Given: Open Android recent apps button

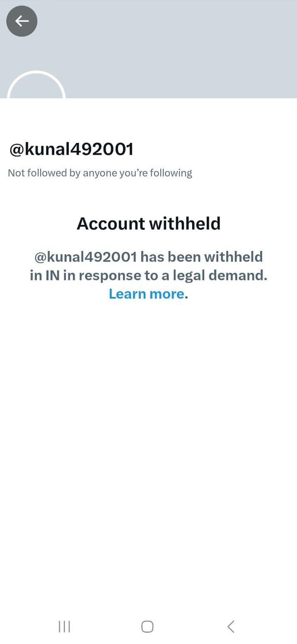Looking at the screenshot, I should (64, 626).
